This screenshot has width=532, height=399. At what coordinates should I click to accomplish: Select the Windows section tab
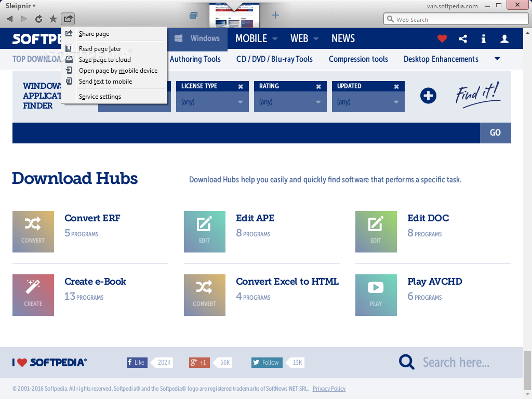[197, 38]
